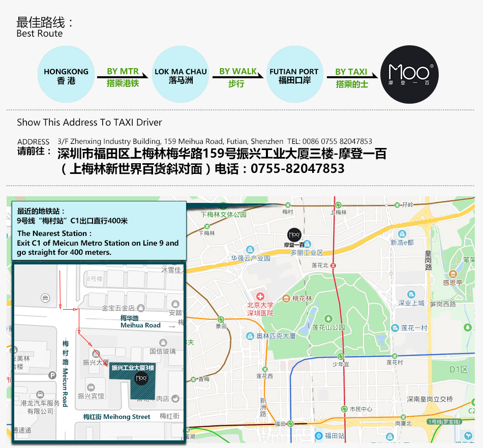
Task: Click the 景田 metro station icon
Action: click(x=221, y=319)
